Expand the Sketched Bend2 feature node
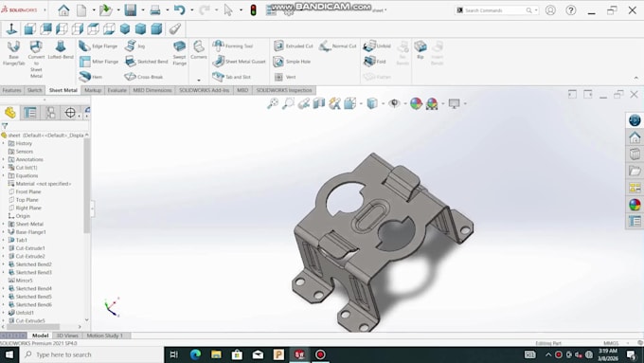 pos(4,264)
